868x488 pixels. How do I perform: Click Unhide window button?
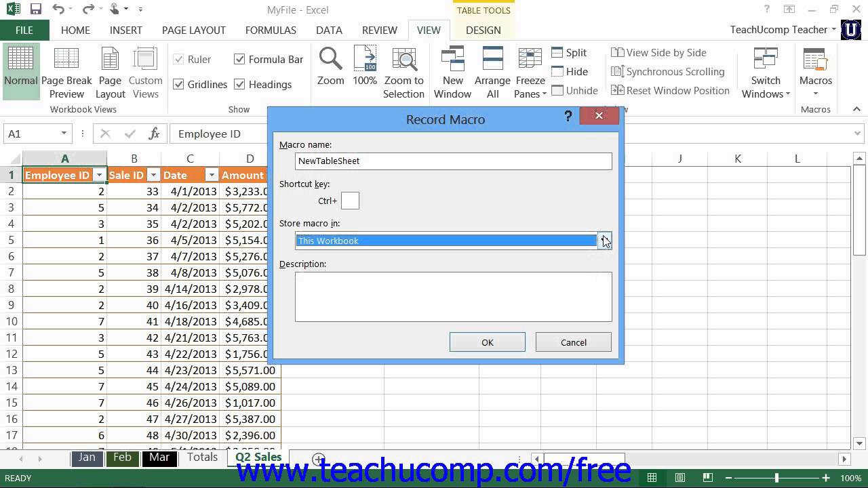click(x=574, y=90)
